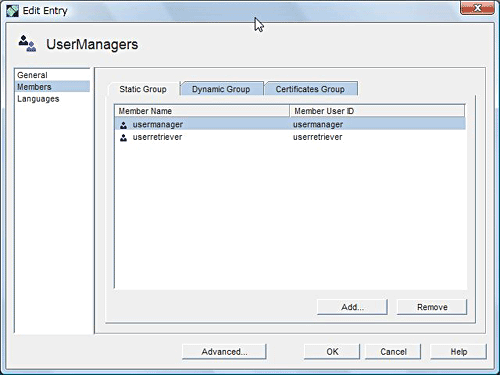Image resolution: width=500 pixels, height=375 pixels.
Task: Open the Advanced... options
Action: coord(224,352)
